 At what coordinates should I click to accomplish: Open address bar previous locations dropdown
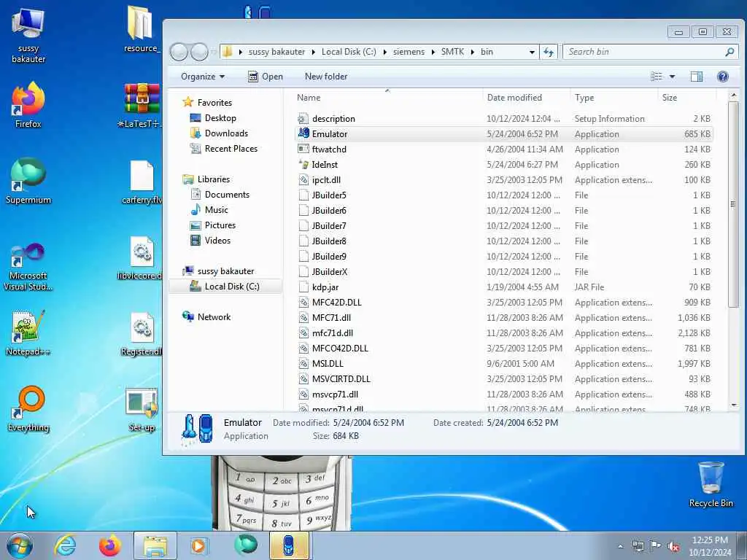pos(532,52)
